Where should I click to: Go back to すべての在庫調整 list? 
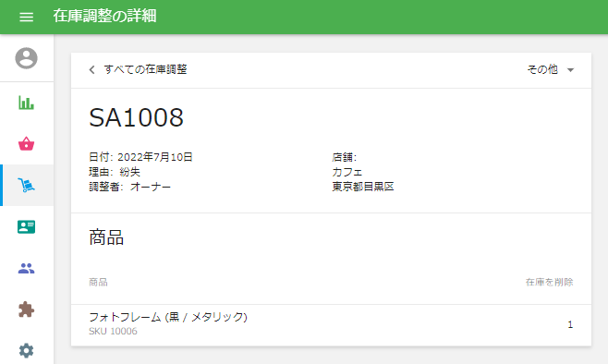tap(145, 70)
